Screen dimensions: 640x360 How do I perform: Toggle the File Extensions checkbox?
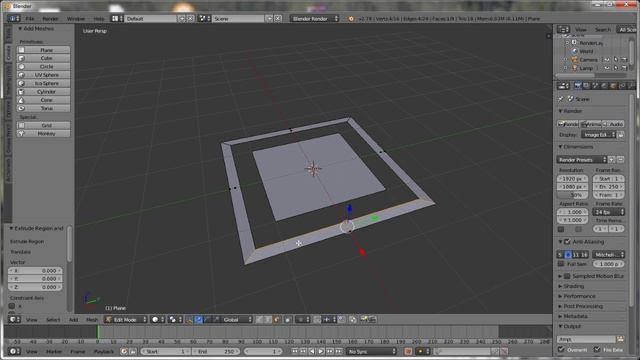[x=597, y=349]
